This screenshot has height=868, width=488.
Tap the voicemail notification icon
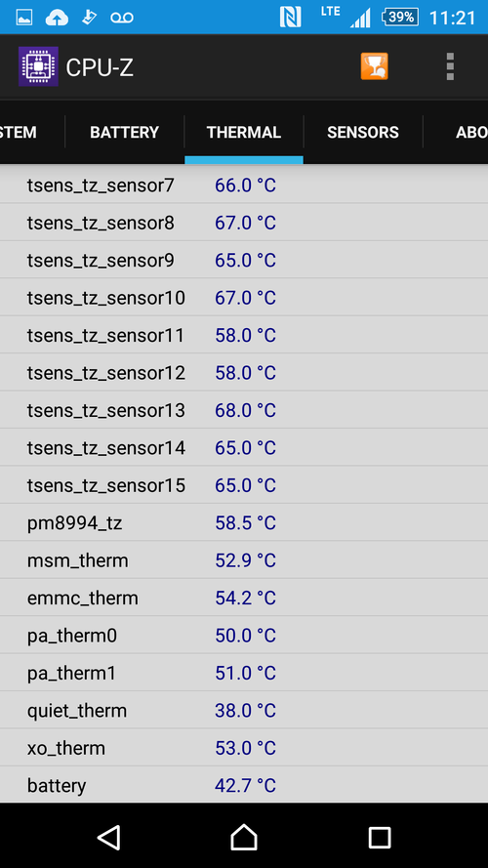(x=122, y=18)
